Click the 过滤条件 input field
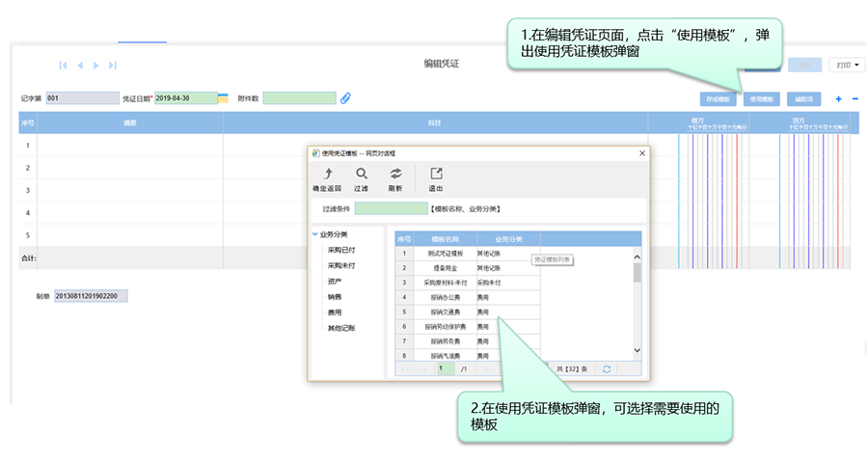 click(x=391, y=208)
